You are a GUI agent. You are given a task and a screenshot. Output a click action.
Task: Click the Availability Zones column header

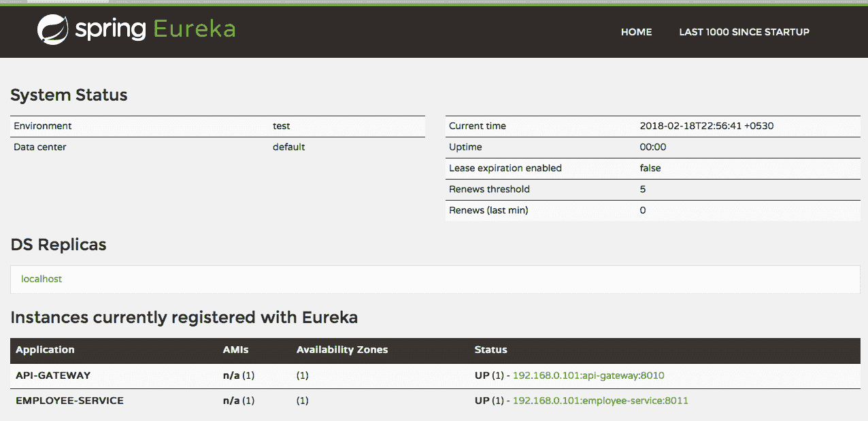(342, 350)
